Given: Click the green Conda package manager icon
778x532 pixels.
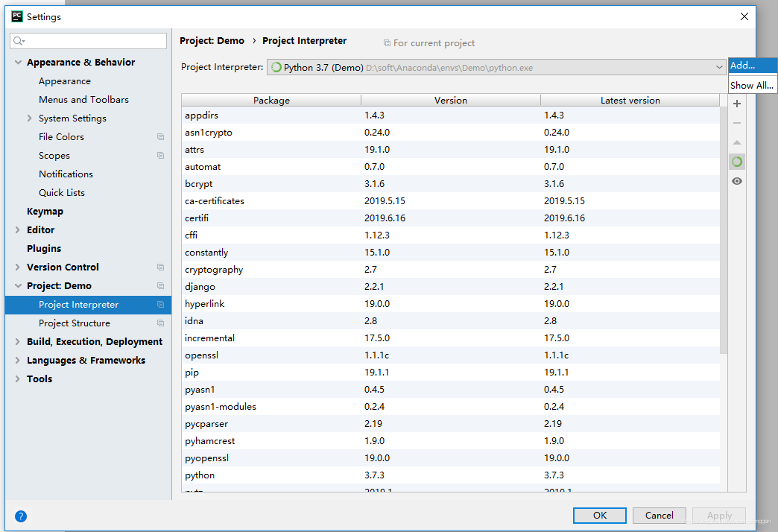Looking at the screenshot, I should 737,162.
